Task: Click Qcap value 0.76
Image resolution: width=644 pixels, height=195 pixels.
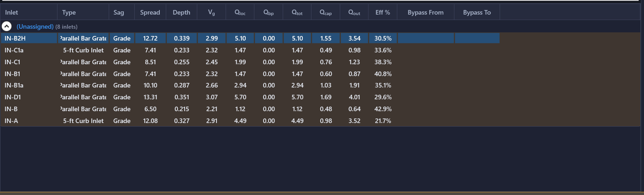Action: (x=326, y=62)
